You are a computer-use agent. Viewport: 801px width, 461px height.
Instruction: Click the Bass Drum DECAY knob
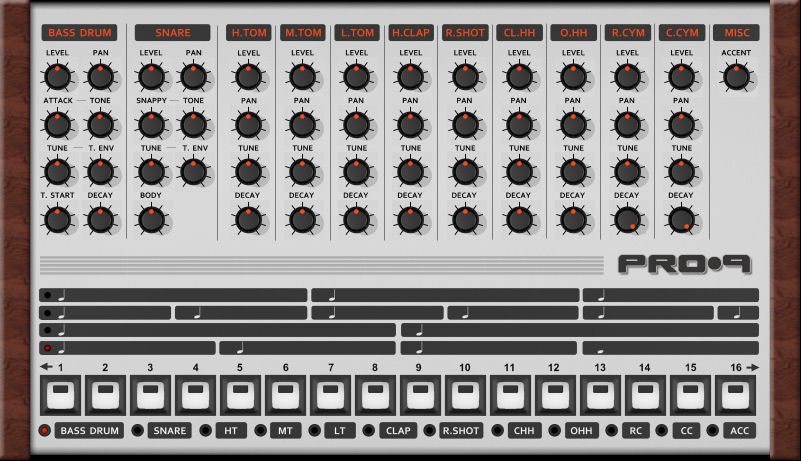[x=100, y=220]
